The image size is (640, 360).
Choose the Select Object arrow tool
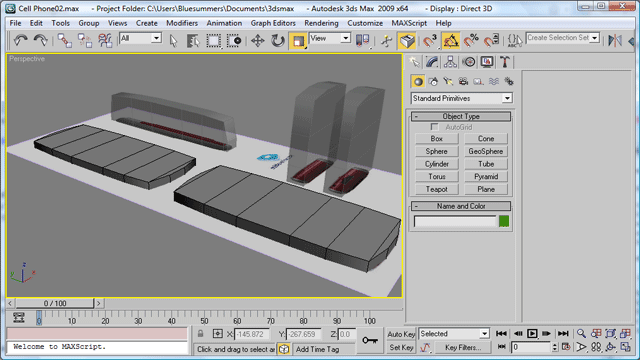pos(173,40)
